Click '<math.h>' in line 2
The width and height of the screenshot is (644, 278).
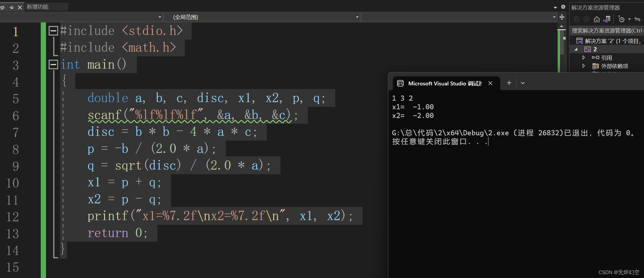pyautogui.click(x=149, y=47)
